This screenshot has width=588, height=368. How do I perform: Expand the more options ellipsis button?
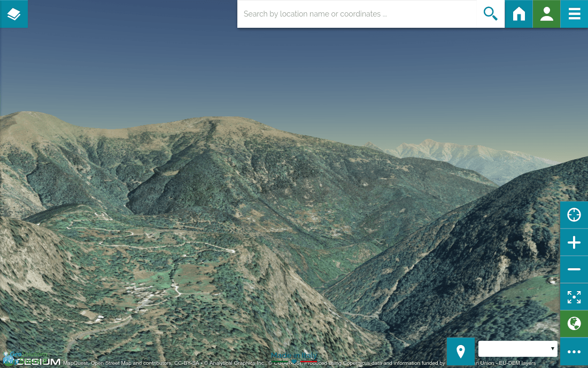(x=574, y=351)
